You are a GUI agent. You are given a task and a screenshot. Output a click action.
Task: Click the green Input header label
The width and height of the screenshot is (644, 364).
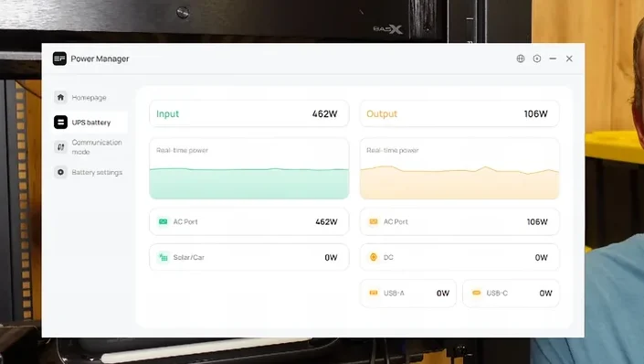click(x=167, y=114)
